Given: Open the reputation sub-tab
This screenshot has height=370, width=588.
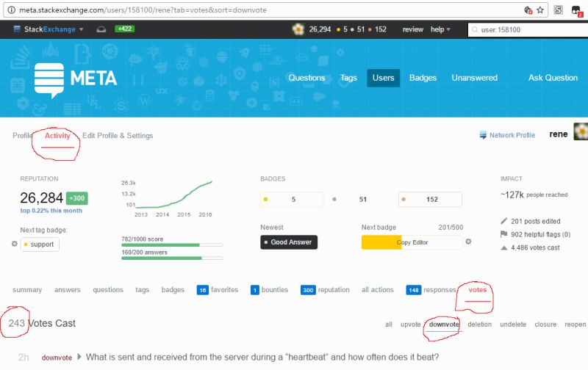Looking at the screenshot, I should [325, 289].
